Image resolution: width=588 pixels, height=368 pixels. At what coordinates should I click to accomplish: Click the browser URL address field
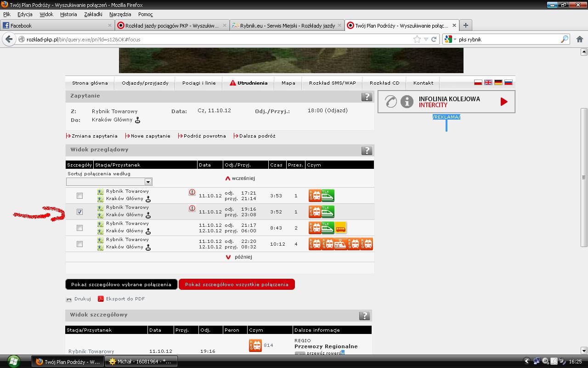tap(216, 40)
